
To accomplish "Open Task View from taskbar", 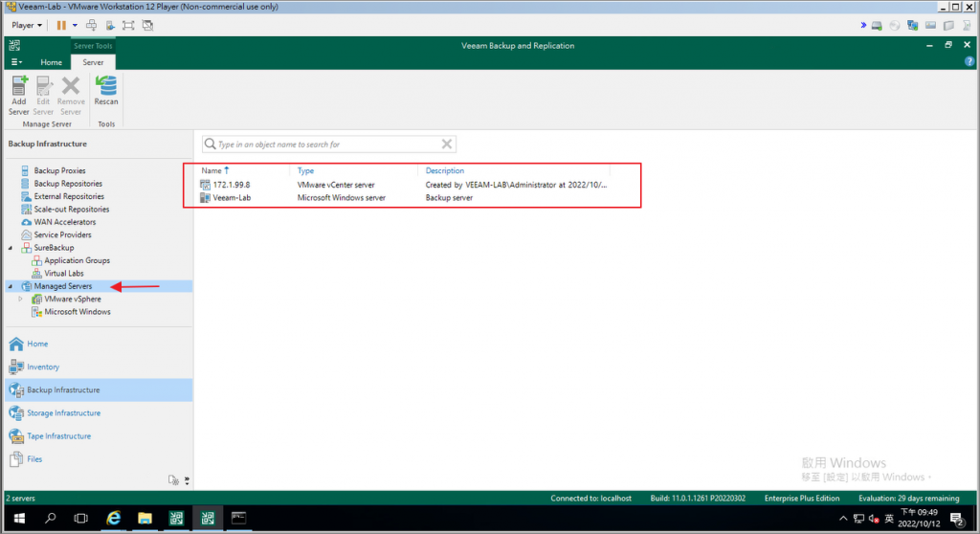I will point(81,519).
